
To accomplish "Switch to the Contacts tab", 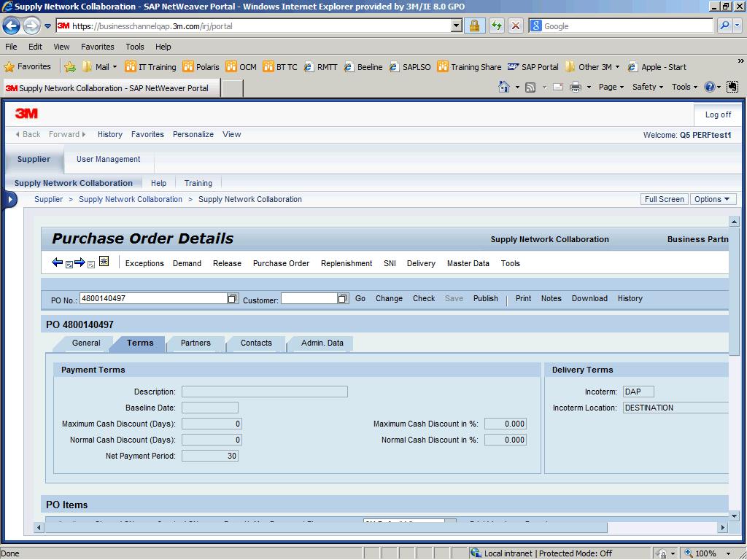I will [x=256, y=343].
